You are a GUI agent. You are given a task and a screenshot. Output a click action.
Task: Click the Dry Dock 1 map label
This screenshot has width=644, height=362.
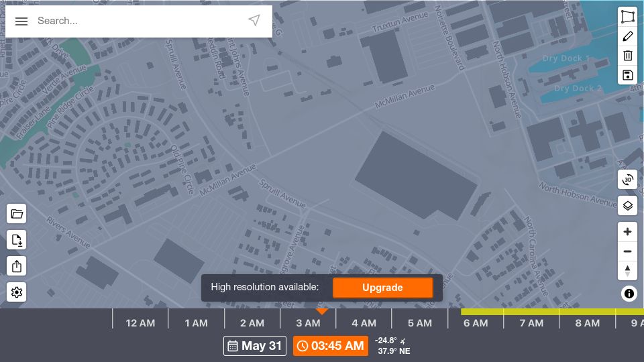pyautogui.click(x=566, y=58)
